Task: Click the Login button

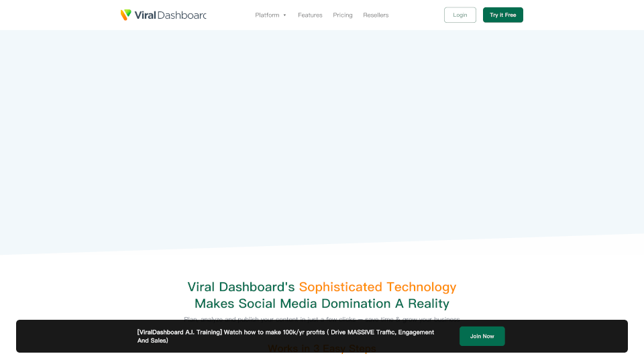Action: [x=460, y=15]
